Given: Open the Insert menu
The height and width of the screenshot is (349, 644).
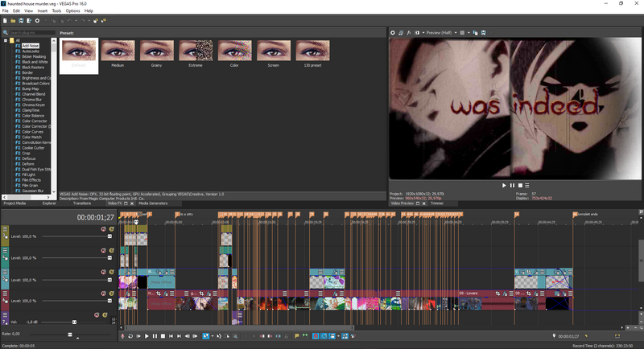Looking at the screenshot, I should (x=41, y=10).
